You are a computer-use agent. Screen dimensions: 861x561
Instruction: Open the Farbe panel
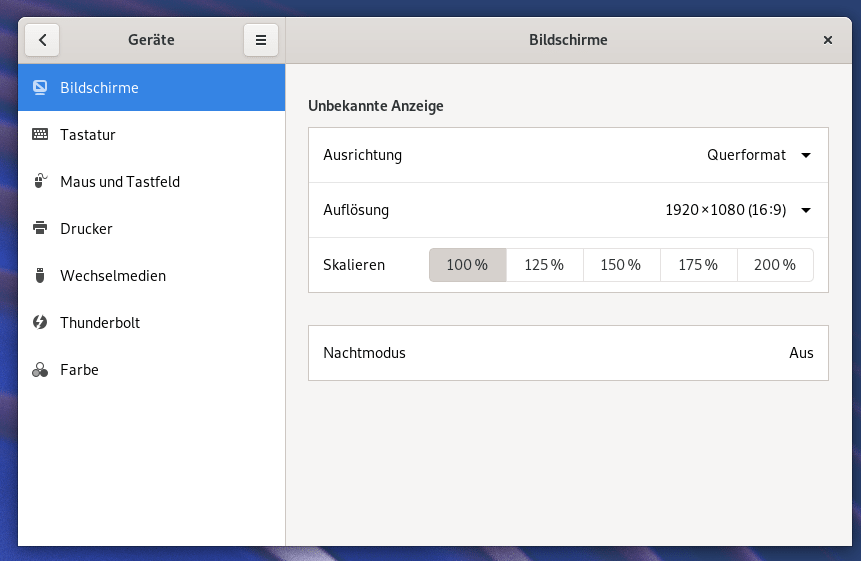(152, 369)
